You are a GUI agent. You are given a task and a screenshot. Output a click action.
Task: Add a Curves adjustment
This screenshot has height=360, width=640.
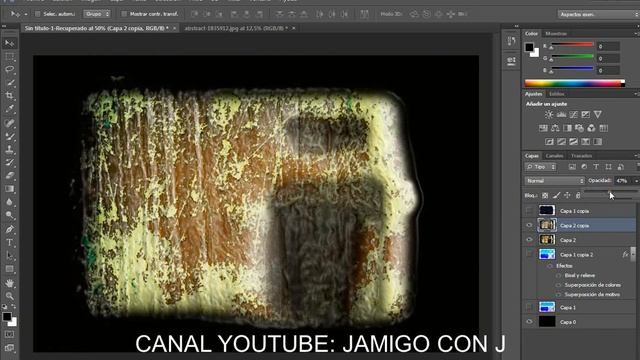(x=573, y=115)
